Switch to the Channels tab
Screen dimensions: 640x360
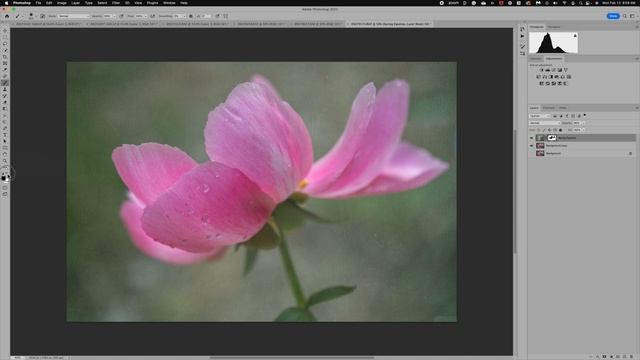click(x=549, y=108)
